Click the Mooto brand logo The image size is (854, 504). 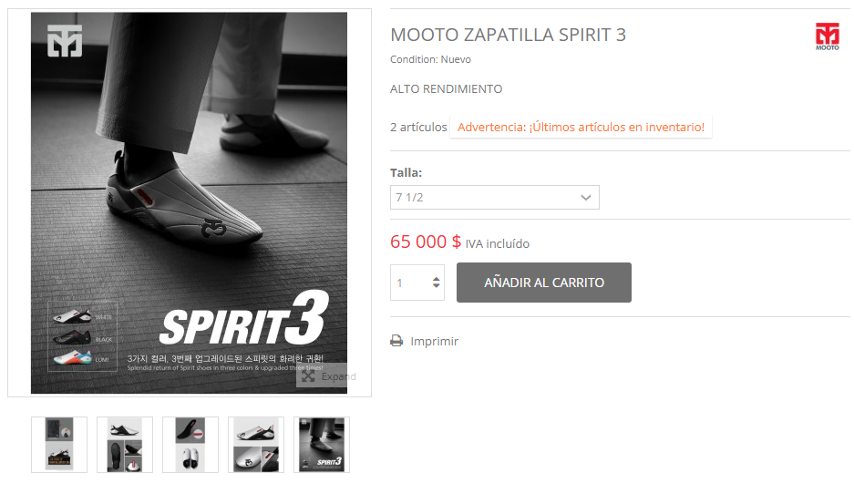pos(827,36)
